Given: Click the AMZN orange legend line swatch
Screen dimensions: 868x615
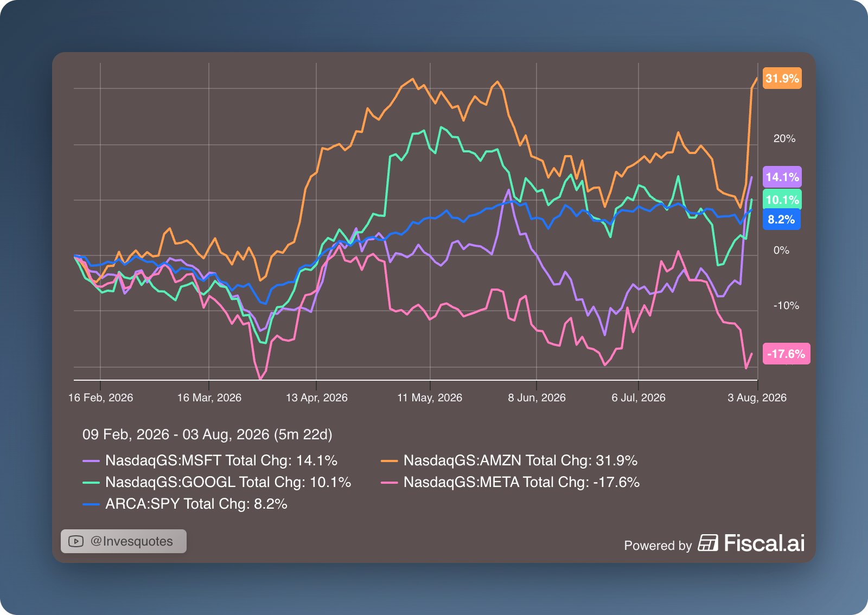Looking at the screenshot, I should coord(390,461).
